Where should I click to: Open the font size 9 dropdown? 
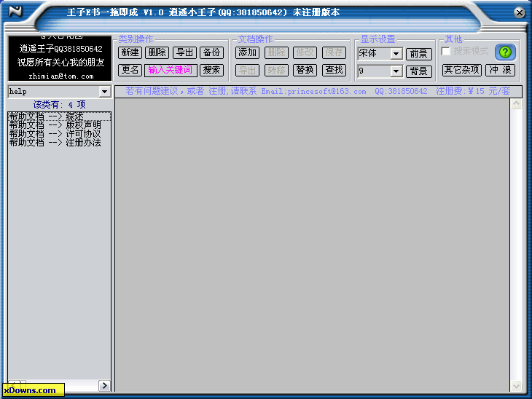pos(396,71)
